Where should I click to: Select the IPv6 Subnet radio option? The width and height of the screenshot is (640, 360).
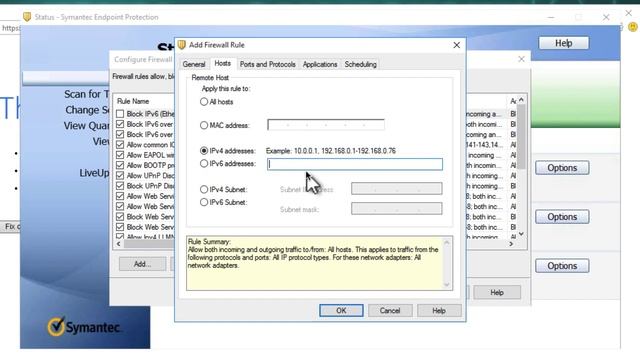(x=204, y=202)
